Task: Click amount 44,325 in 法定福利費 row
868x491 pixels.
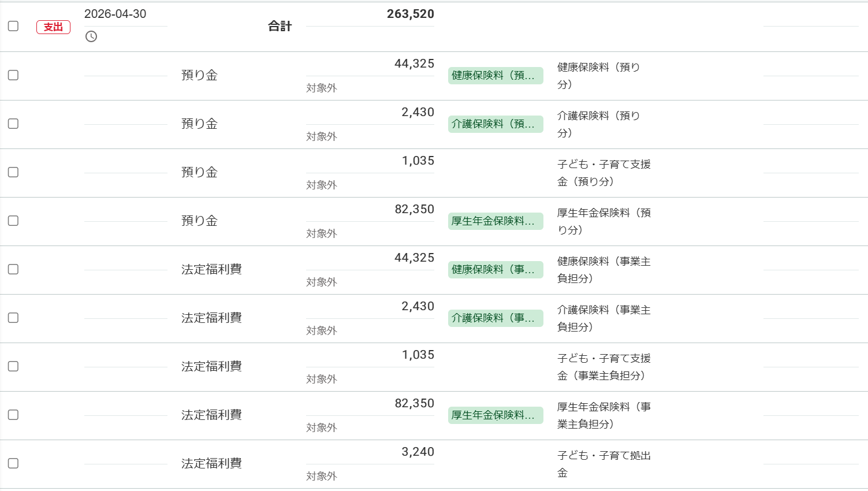Action: pos(414,258)
